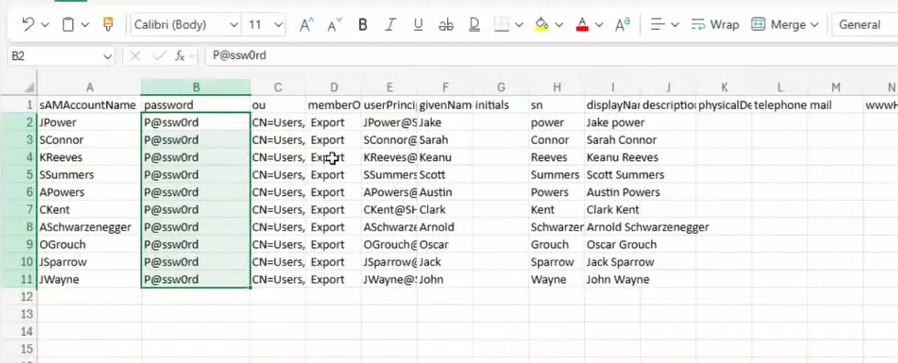Apply red Font Color
This screenshot has width=898, height=363.
pyautogui.click(x=582, y=25)
